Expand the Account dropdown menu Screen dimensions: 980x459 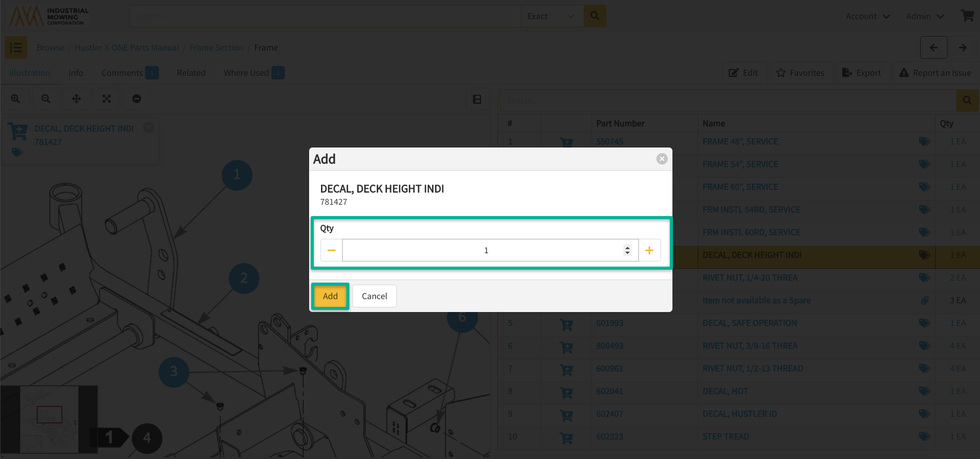(x=867, y=16)
